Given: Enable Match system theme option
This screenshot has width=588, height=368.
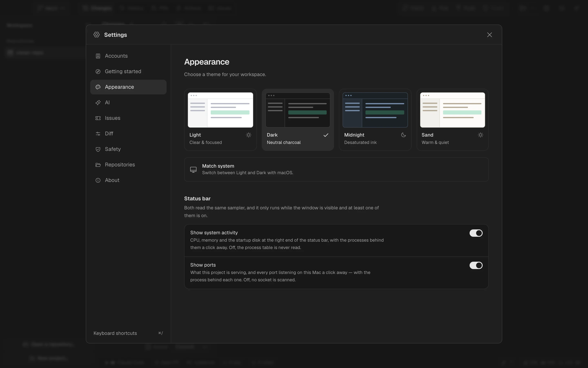Looking at the screenshot, I should pos(336,169).
